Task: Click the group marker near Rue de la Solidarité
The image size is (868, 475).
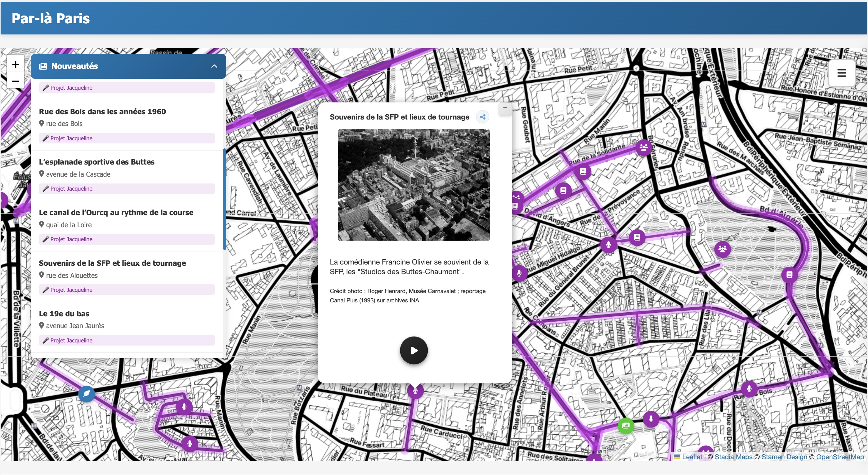Action: [644, 147]
